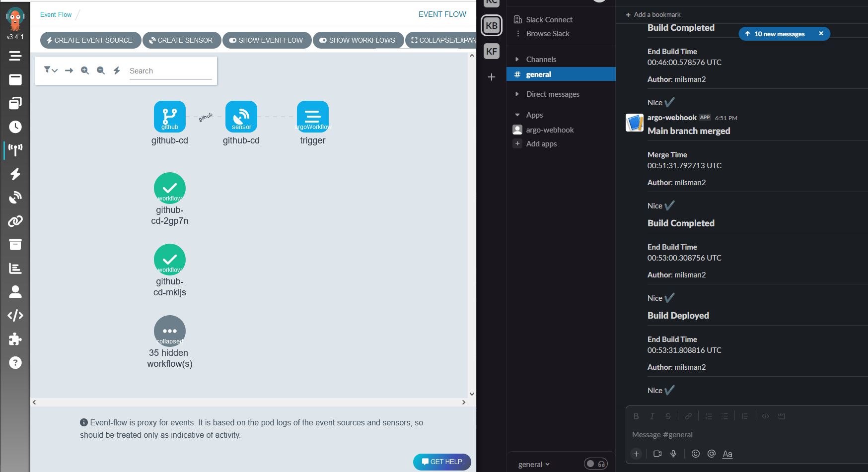
Task: Open Cron Workflows clock icon
Action: point(15,127)
